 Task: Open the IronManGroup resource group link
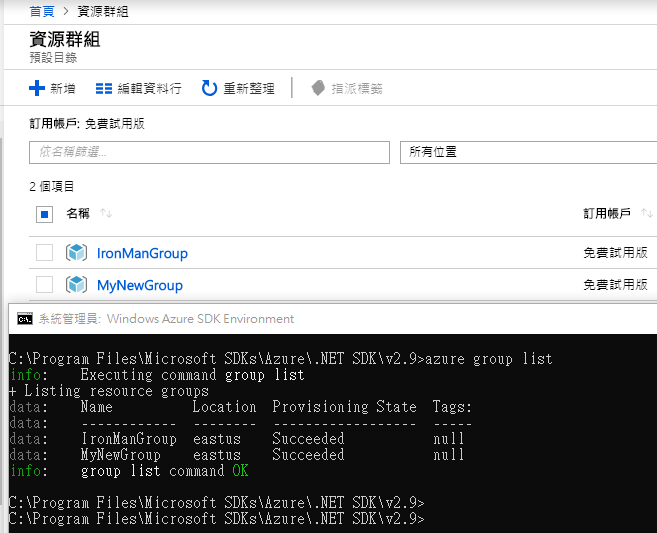(x=142, y=253)
